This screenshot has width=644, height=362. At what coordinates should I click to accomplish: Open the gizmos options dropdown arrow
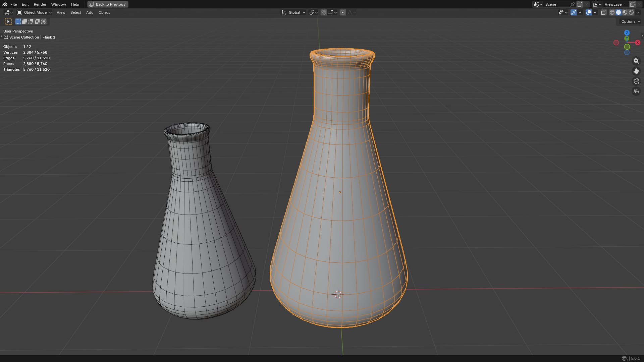(580, 12)
